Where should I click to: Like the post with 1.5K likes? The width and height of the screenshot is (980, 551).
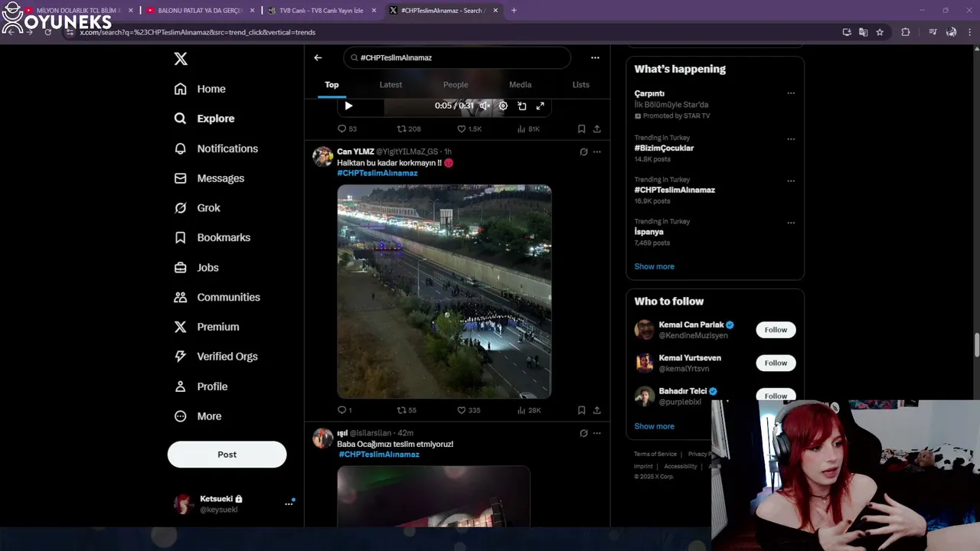pos(469,129)
